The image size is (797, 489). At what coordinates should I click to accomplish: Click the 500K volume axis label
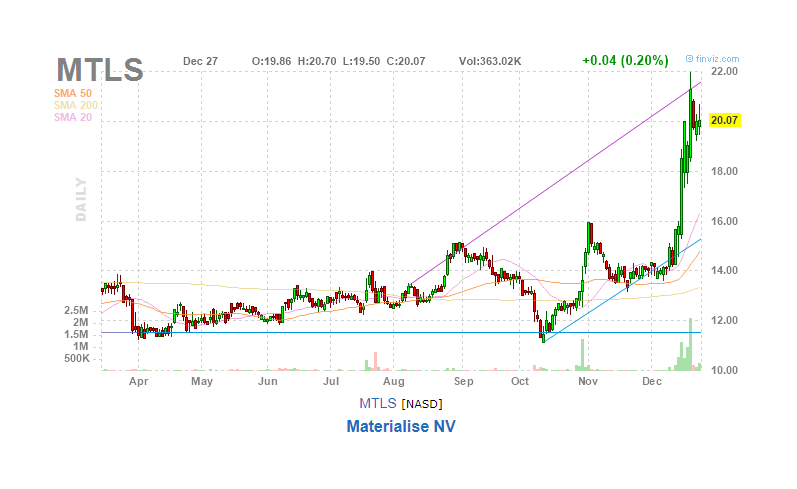pos(77,359)
